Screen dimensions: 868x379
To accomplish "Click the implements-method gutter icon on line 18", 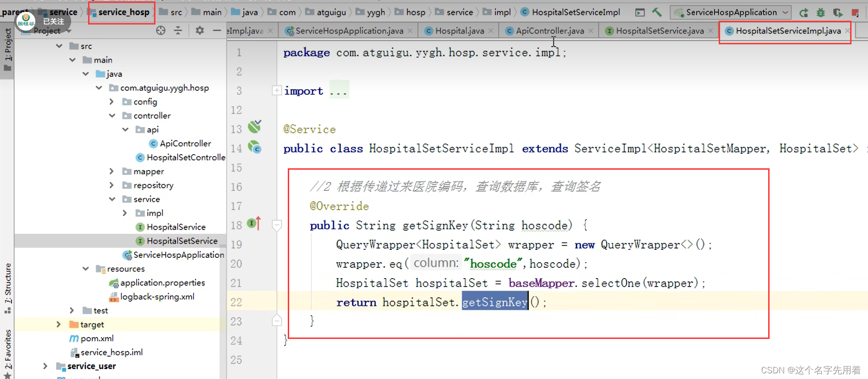I will click(254, 223).
